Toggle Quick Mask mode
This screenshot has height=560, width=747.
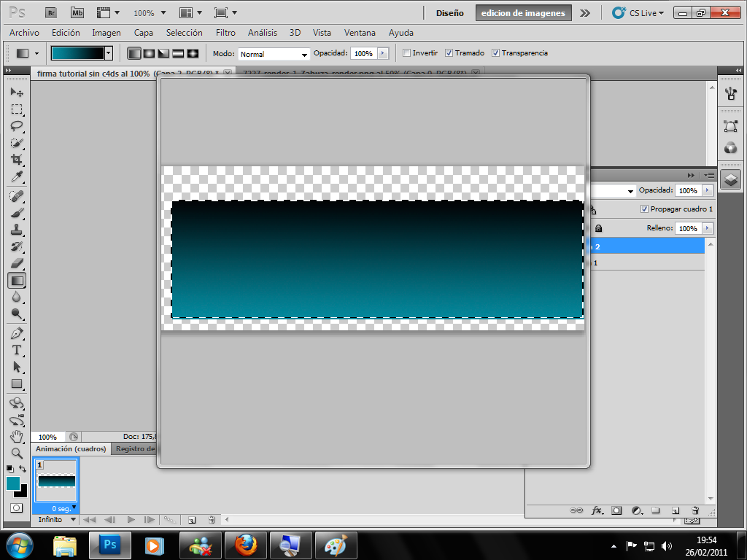pyautogui.click(x=16, y=507)
